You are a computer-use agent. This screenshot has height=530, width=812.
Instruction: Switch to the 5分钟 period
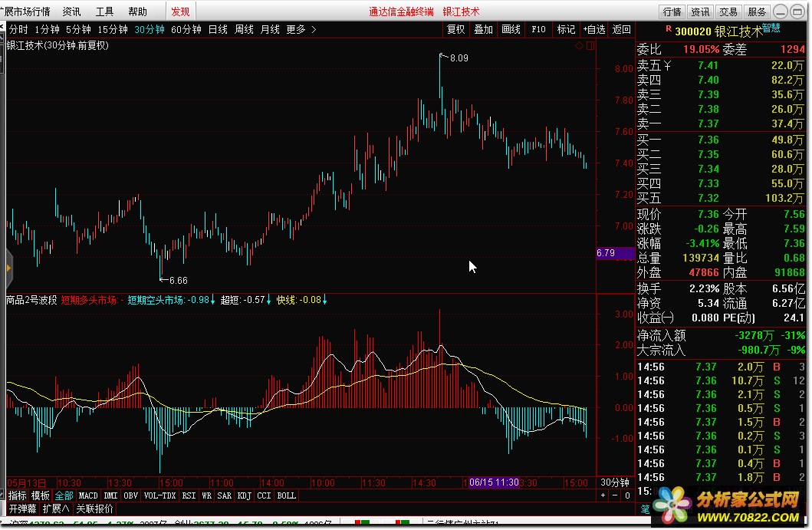click(78, 30)
